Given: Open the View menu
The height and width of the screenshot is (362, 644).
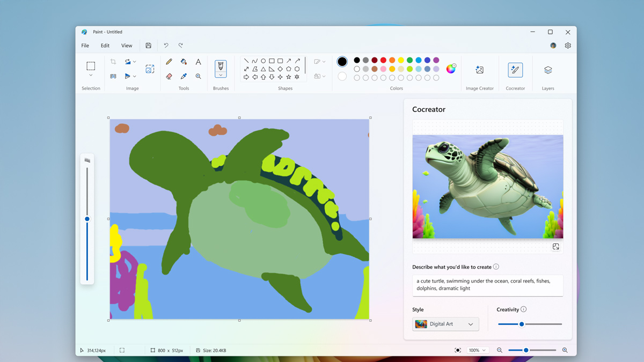Looking at the screenshot, I should click(127, 46).
